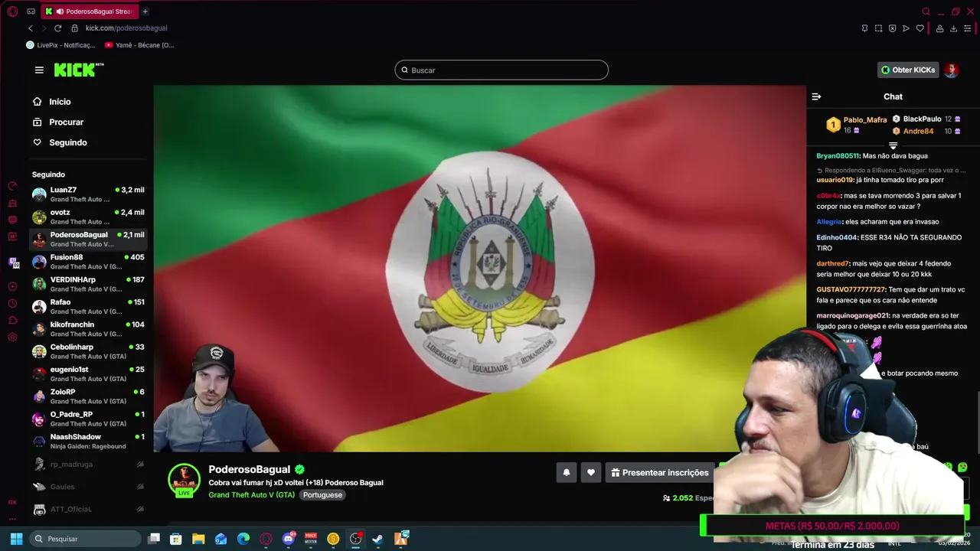
Task: Open Grand Theft Auto V (GTA) category link
Action: 251,495
